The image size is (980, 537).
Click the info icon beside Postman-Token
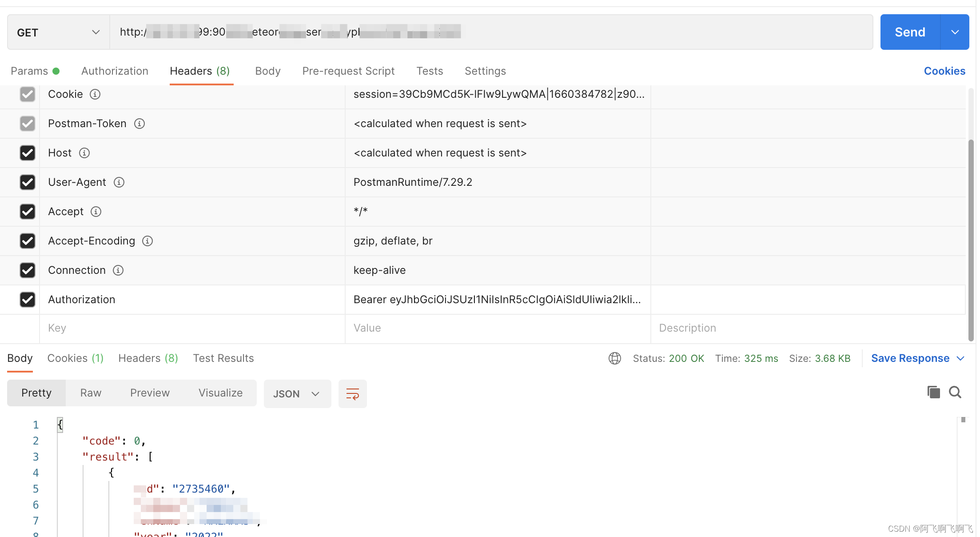pos(139,124)
